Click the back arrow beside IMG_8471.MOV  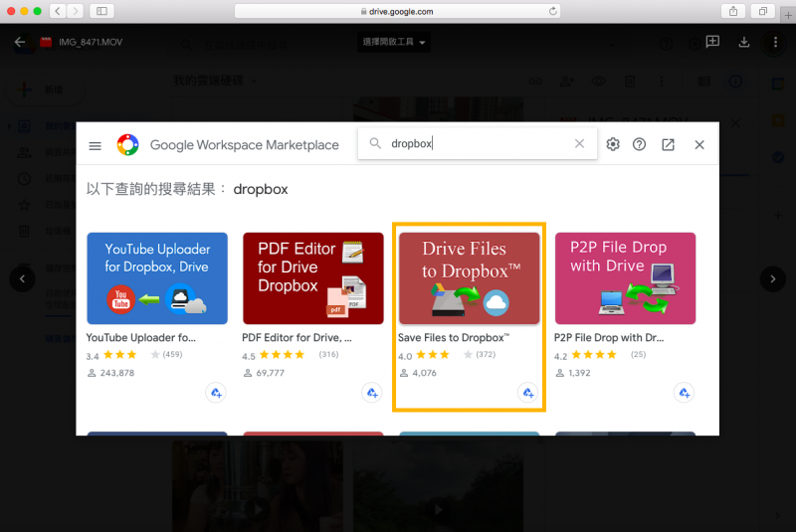coord(20,42)
